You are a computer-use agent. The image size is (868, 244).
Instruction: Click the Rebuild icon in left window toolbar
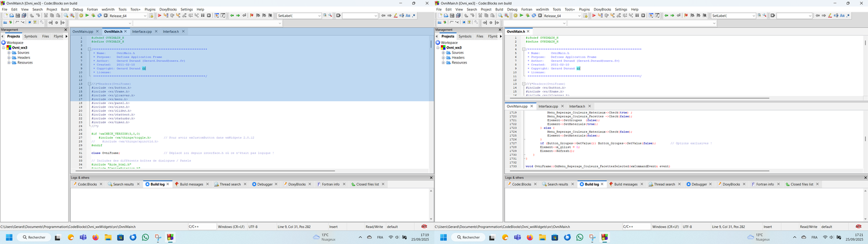click(98, 16)
